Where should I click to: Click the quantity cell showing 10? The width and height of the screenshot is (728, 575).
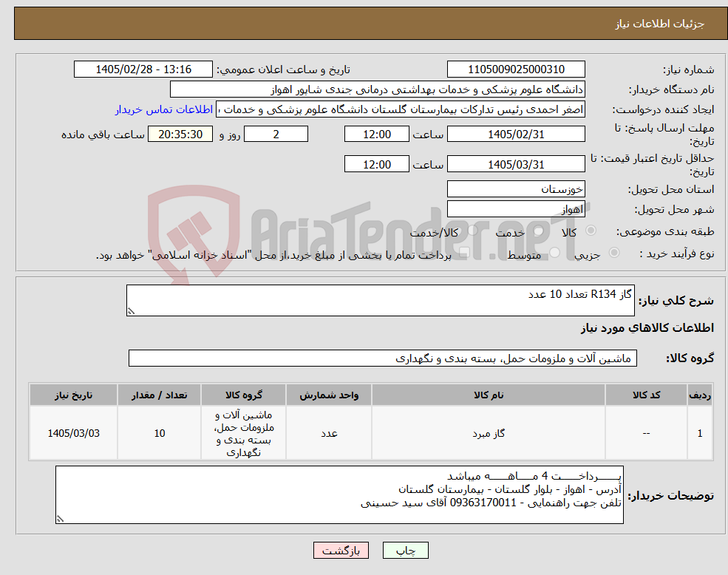[x=159, y=433]
